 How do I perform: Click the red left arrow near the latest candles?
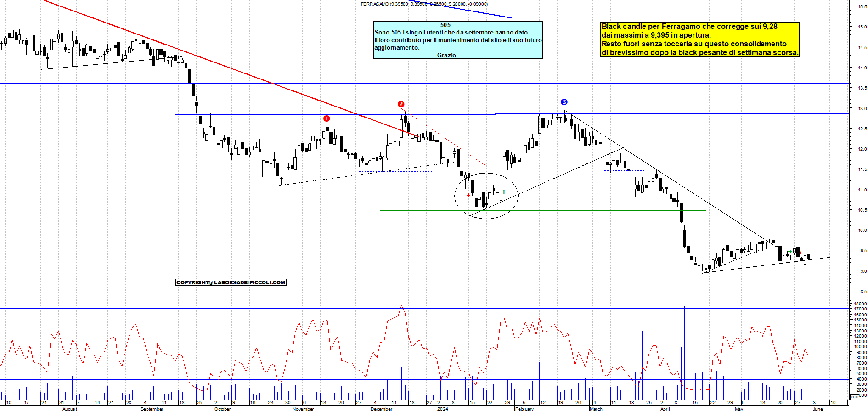pos(802,253)
